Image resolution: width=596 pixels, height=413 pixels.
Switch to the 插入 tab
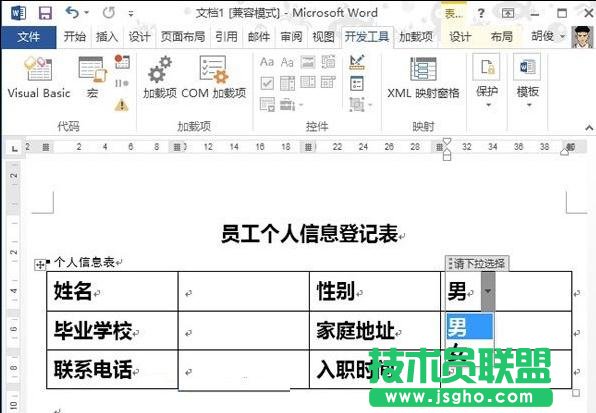pyautogui.click(x=107, y=36)
